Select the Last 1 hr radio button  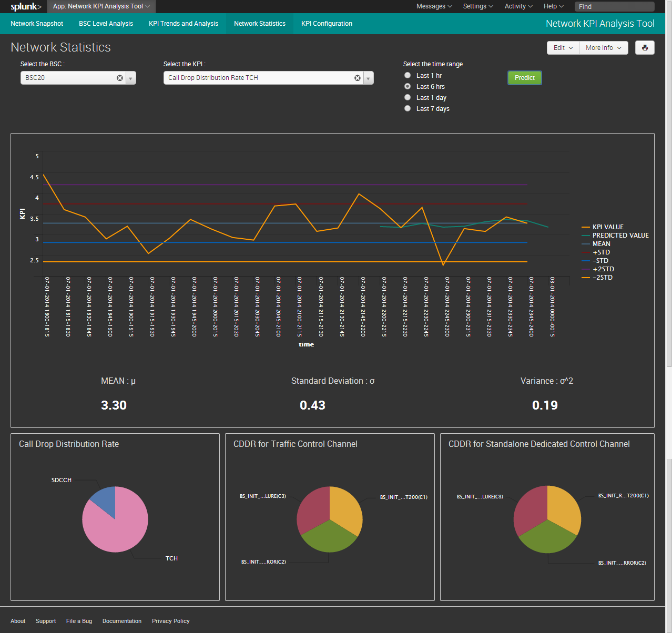(408, 75)
